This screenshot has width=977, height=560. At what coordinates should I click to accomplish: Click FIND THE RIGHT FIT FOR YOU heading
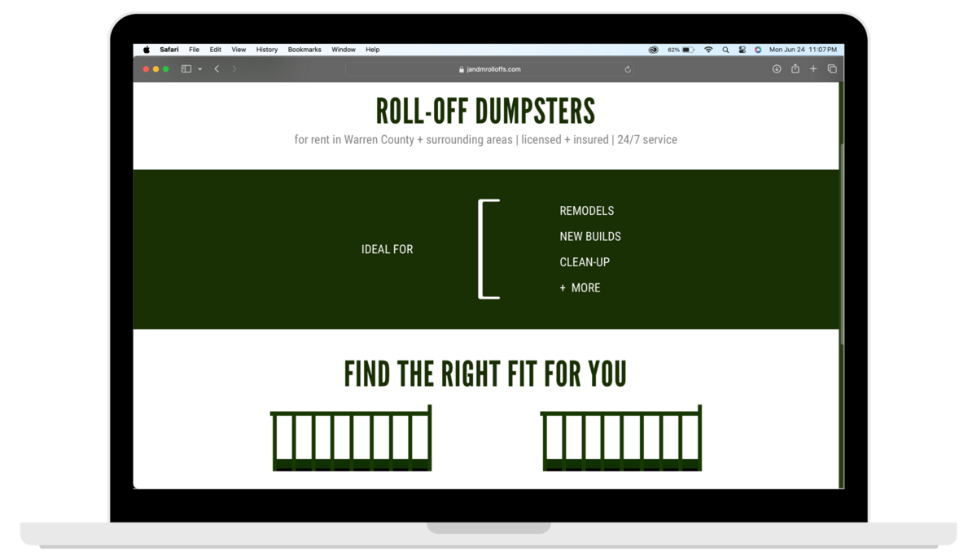coord(485,374)
